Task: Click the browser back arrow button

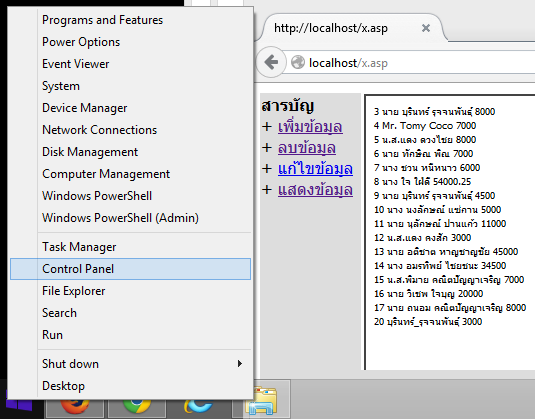Action: click(x=271, y=62)
